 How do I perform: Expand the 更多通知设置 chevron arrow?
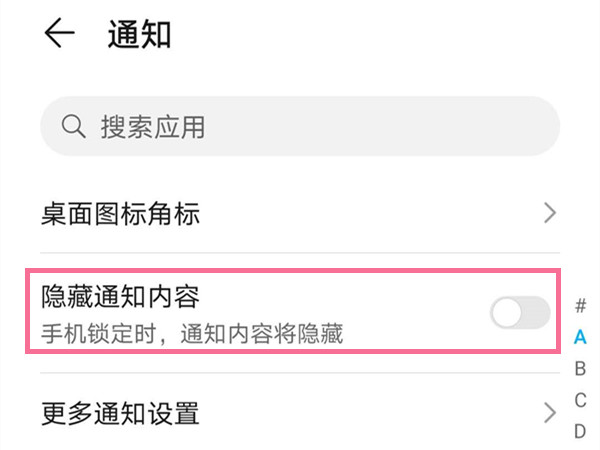pyautogui.click(x=549, y=412)
